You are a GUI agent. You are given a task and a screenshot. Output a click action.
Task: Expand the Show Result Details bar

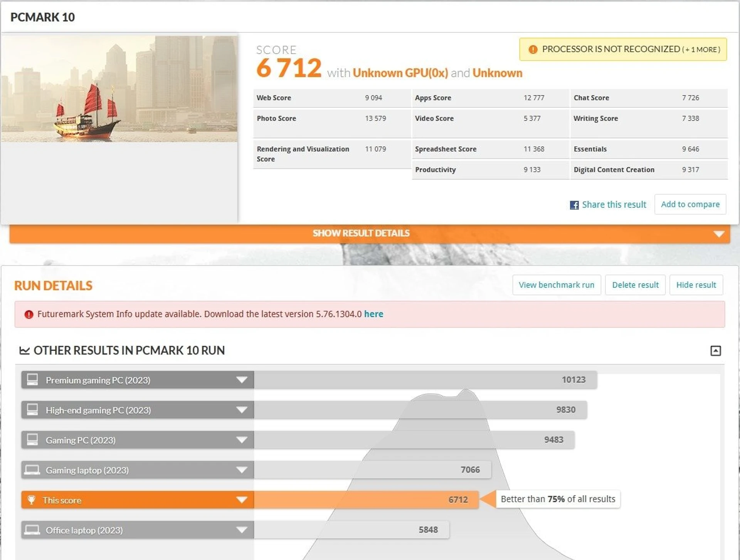pos(370,233)
